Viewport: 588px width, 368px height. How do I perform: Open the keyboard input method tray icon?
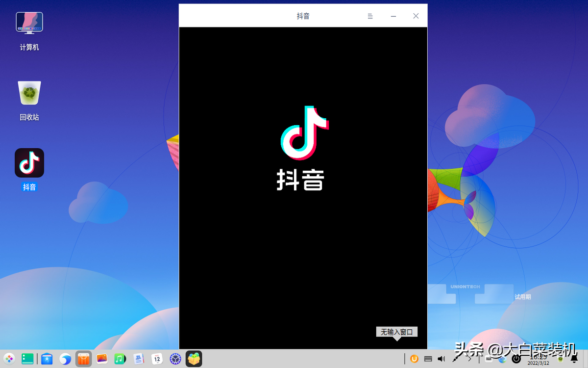(x=428, y=359)
